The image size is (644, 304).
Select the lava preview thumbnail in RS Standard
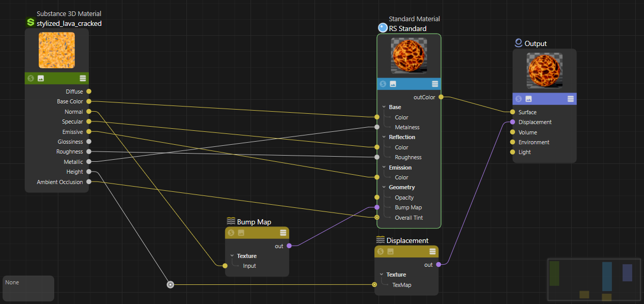(409, 55)
